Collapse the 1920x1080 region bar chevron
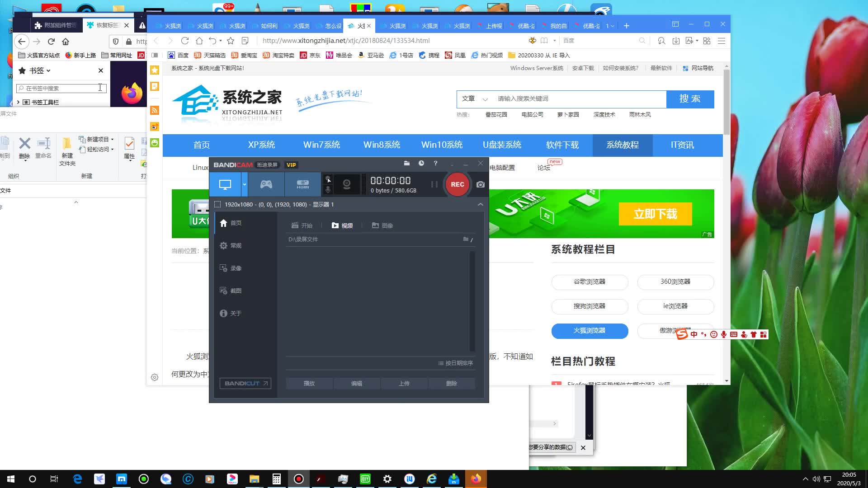Screen dimensions: 868x488 [x=480, y=205]
